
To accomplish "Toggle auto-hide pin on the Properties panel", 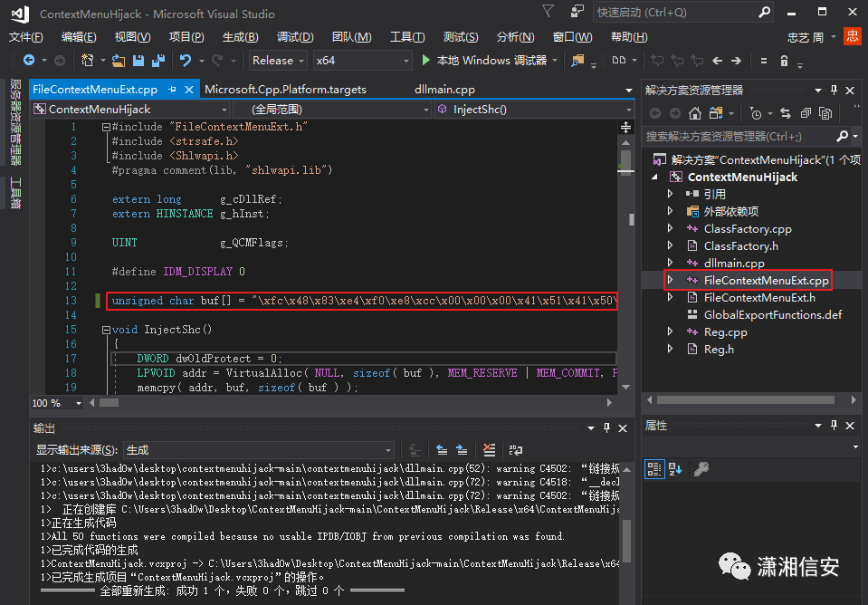I will click(834, 425).
